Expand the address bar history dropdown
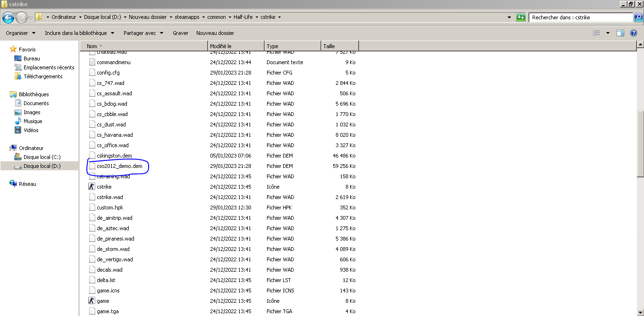644x316 pixels. 509,17
